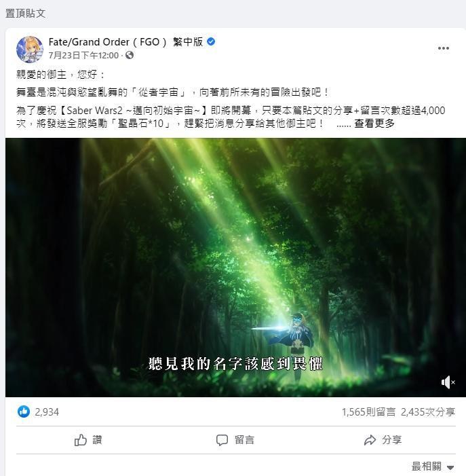Viewport: 466px width, 476px height.
Task: Open the post timestamp 7月23日下午12:00
Action: pos(83,55)
